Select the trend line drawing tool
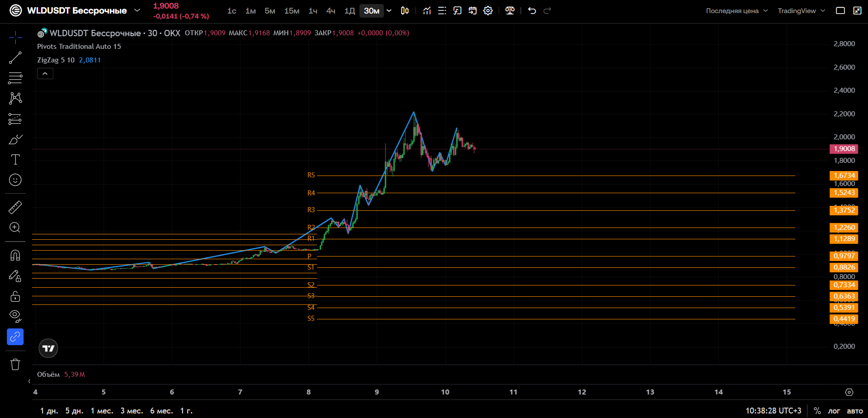 15,58
